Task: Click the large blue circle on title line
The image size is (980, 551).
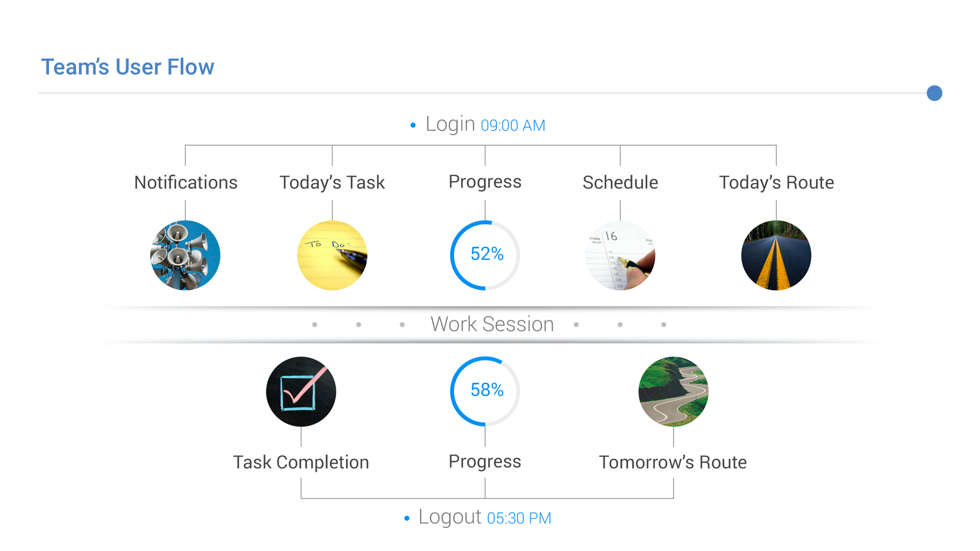Action: coord(935,93)
